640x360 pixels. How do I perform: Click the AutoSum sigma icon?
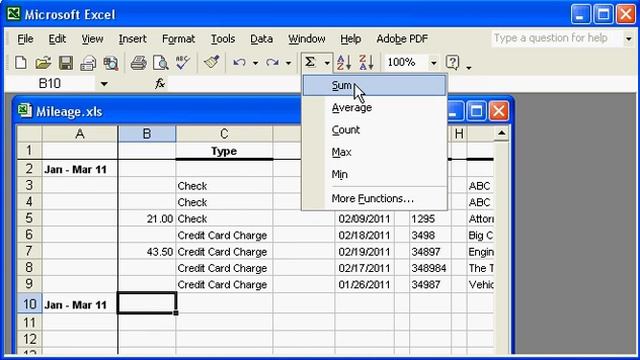tap(310, 62)
